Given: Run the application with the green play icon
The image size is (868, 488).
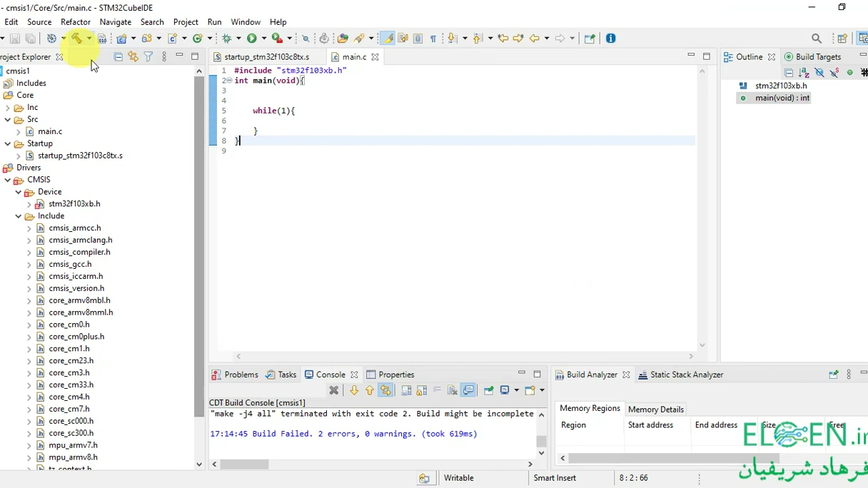Looking at the screenshot, I should click(x=253, y=38).
